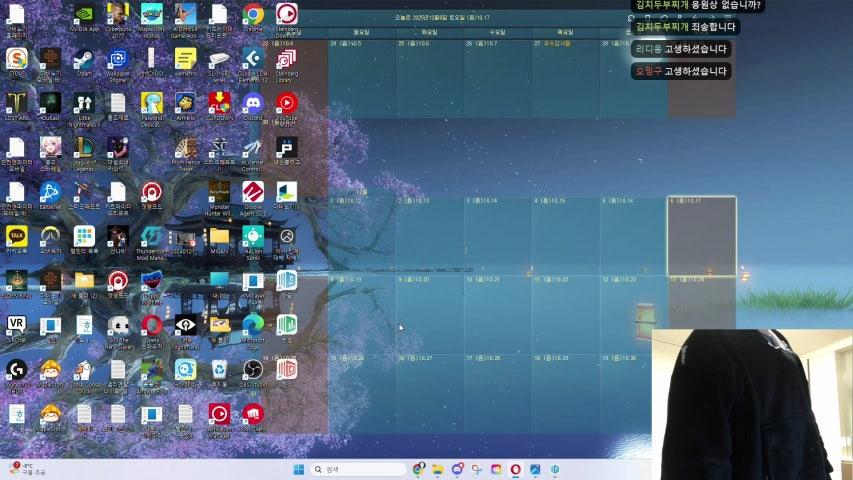Open the Microsoft Edge desktop shortcut
Image resolution: width=853 pixels, height=480 pixels.
pos(252,324)
